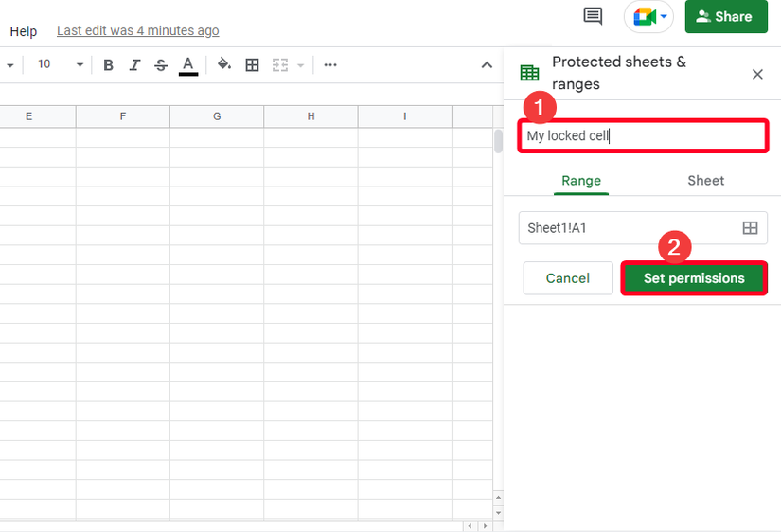Toggle bold formatting
Image resolution: width=781 pixels, height=532 pixels.
108,65
